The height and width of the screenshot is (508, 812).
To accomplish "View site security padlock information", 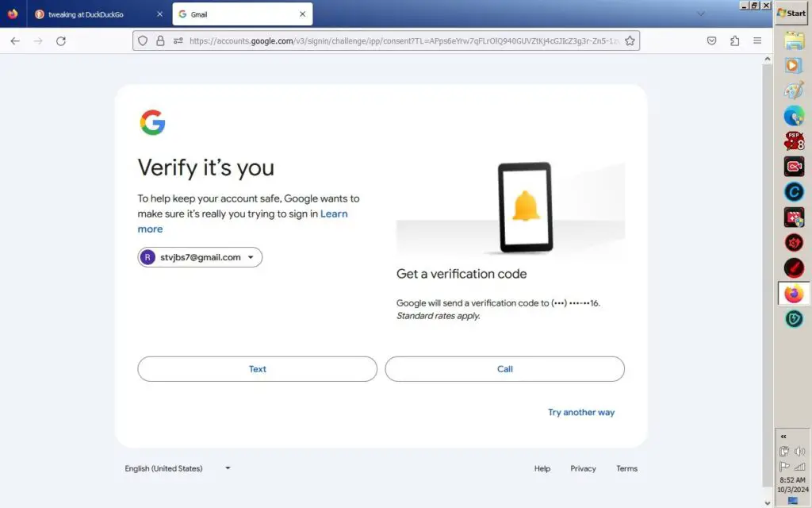I will tap(160, 40).
